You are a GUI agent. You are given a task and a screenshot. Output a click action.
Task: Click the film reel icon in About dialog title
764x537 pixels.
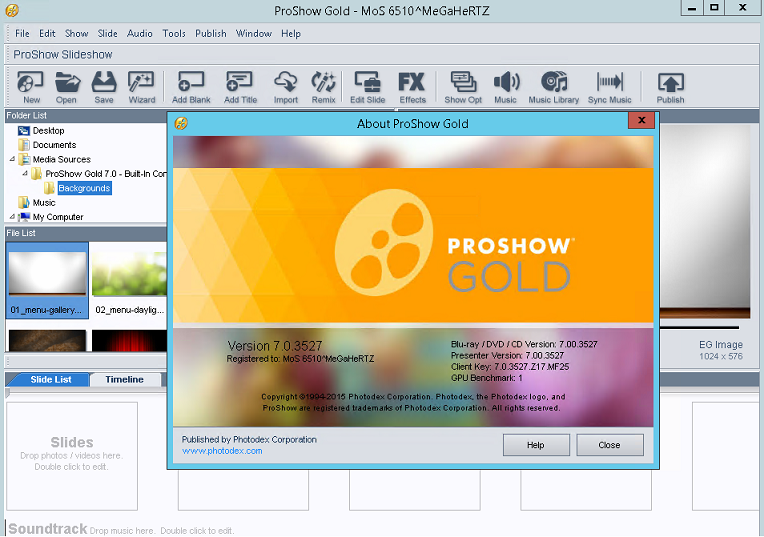coord(181,123)
